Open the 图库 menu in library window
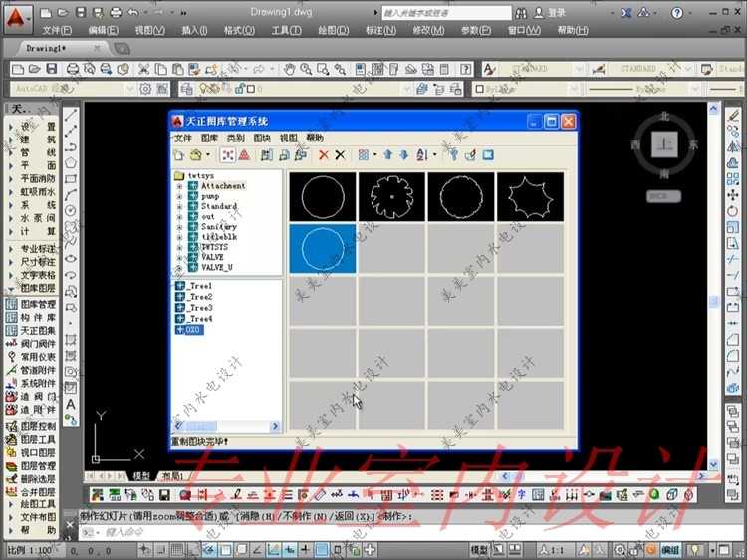747x560 pixels. [209, 138]
